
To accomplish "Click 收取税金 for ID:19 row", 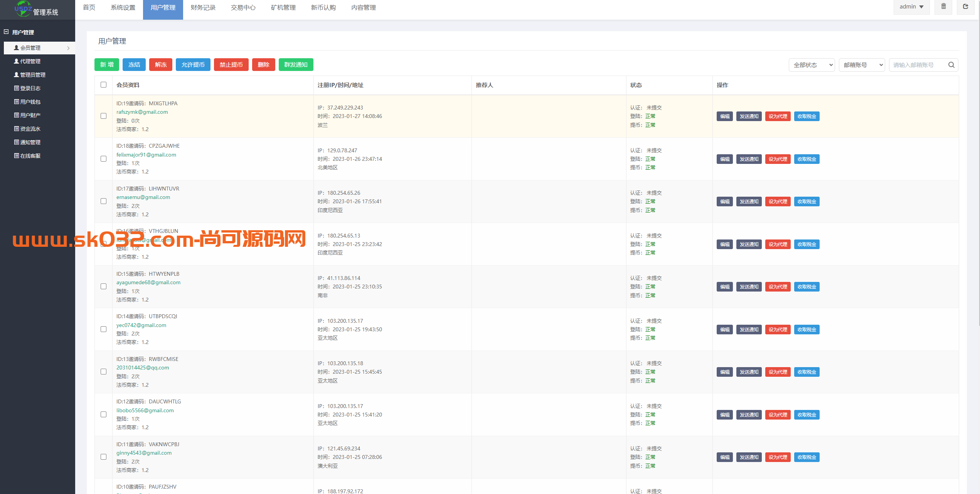I will pyautogui.click(x=807, y=116).
